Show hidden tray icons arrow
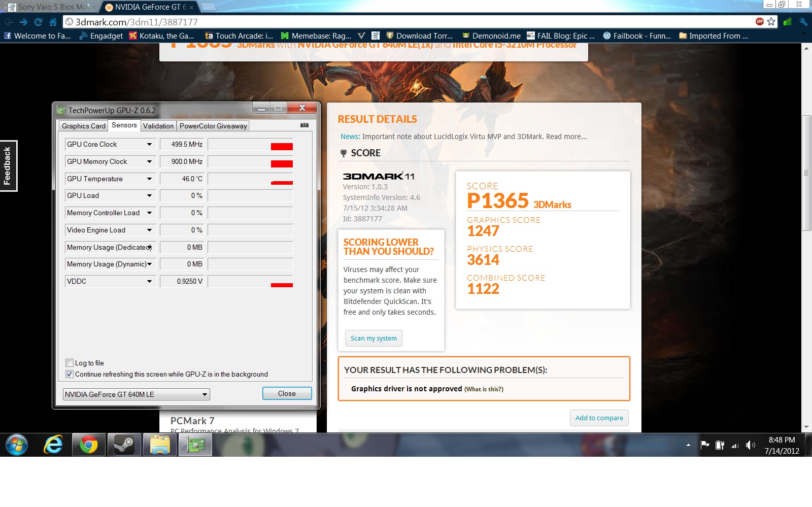Screen dimensions: 812x507 (x=688, y=445)
